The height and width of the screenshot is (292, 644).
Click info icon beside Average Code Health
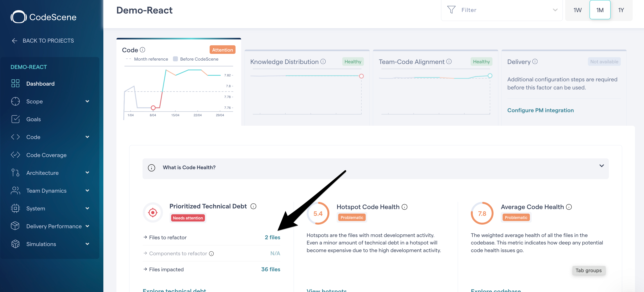pyautogui.click(x=569, y=207)
